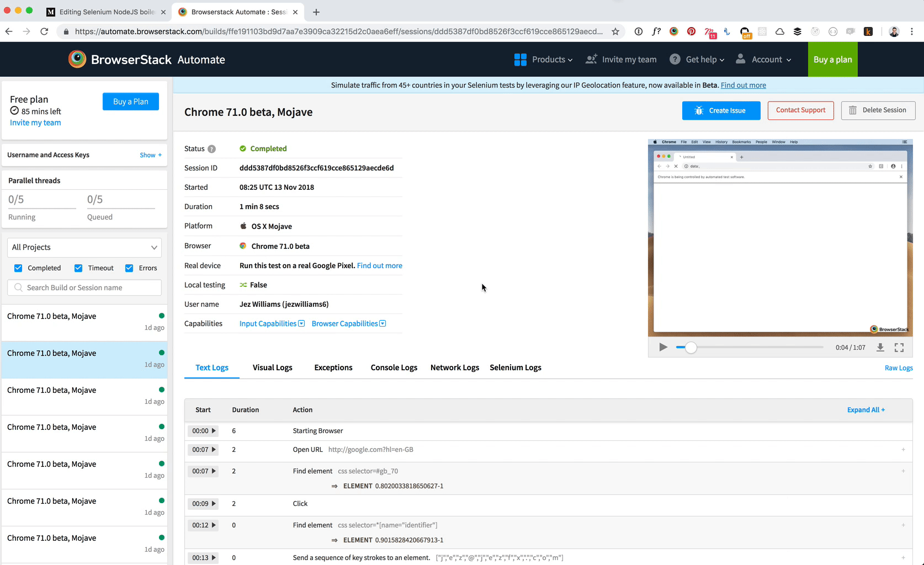Image resolution: width=924 pixels, height=565 pixels.
Task: Click the orange k extension icon
Action: point(868,31)
